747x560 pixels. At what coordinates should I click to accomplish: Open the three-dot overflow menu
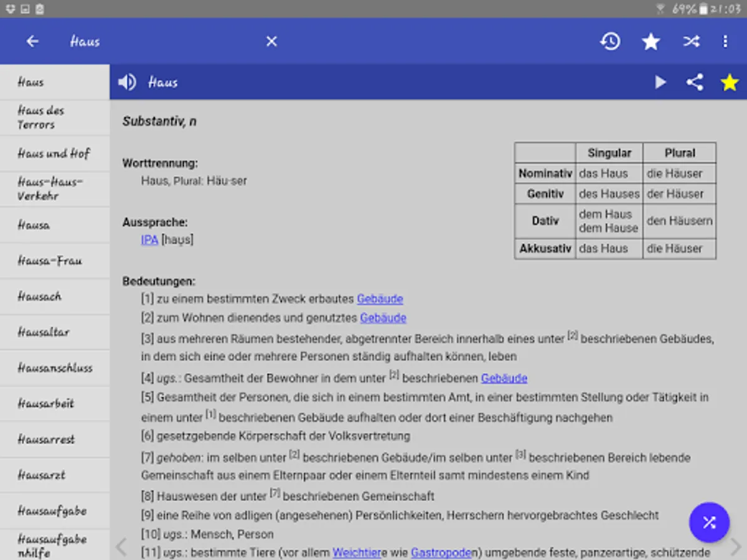point(725,41)
